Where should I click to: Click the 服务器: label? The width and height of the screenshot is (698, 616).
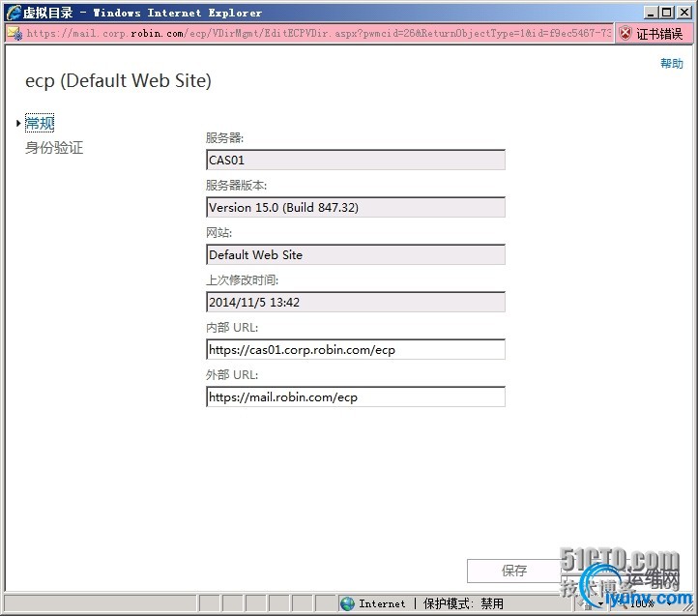(x=224, y=137)
